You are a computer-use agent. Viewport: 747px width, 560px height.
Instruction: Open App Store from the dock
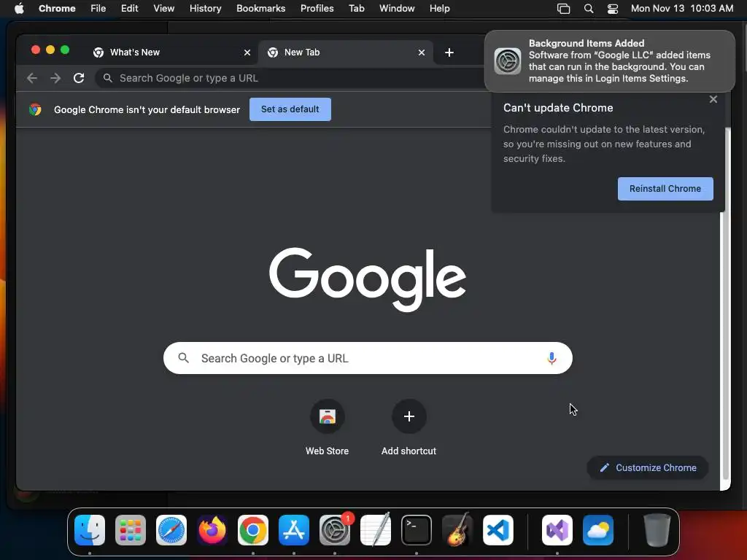point(294,530)
